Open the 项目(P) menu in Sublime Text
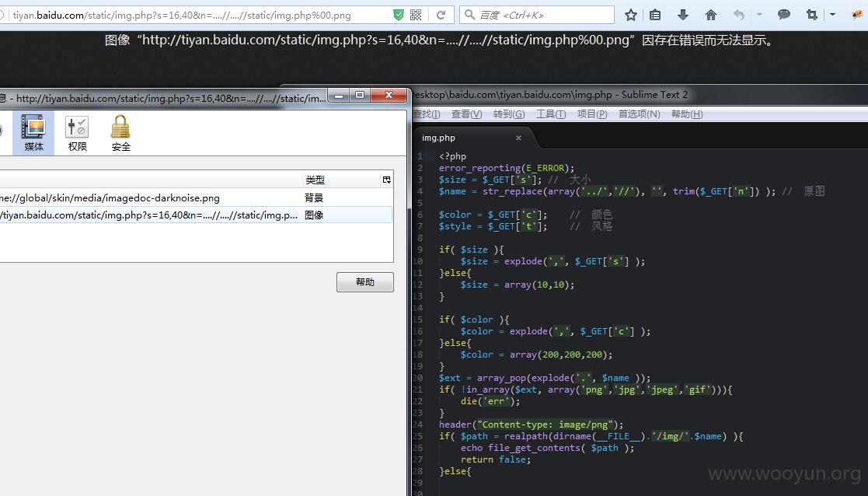868x496 pixels. pyautogui.click(x=592, y=114)
